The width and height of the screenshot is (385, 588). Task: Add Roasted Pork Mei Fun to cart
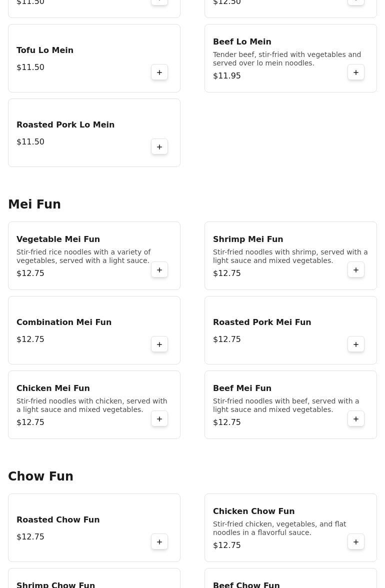356,344
